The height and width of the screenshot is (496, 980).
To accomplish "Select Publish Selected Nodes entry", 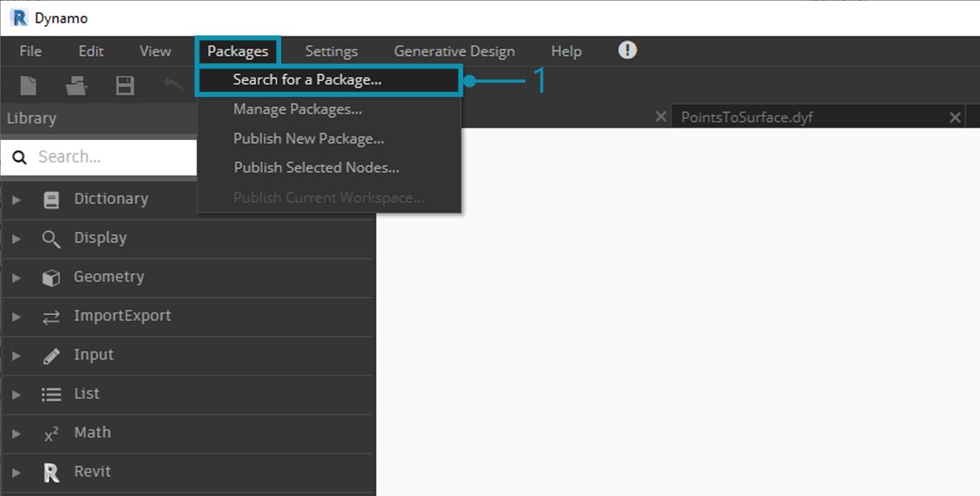I will [316, 168].
